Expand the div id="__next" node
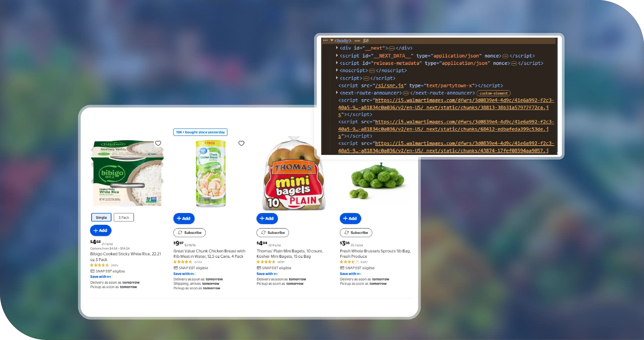This screenshot has height=340, width=644. click(337, 48)
